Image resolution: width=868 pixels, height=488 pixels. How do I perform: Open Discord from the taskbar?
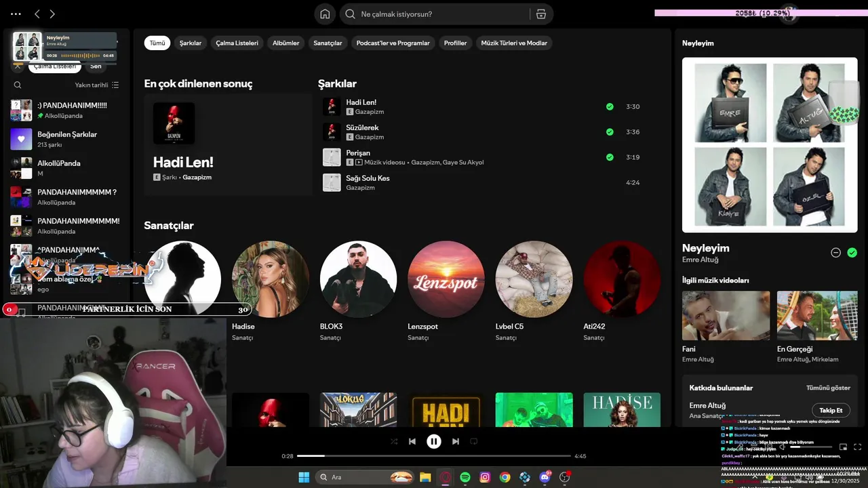[x=545, y=477]
